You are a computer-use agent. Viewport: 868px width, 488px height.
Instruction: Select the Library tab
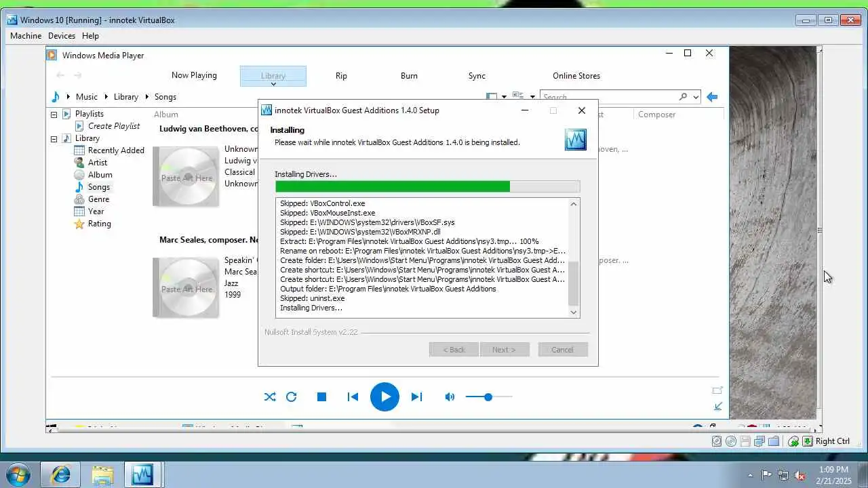(273, 76)
